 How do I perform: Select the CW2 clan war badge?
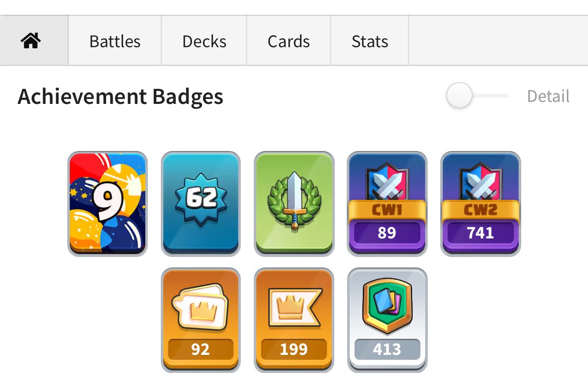[x=481, y=203]
